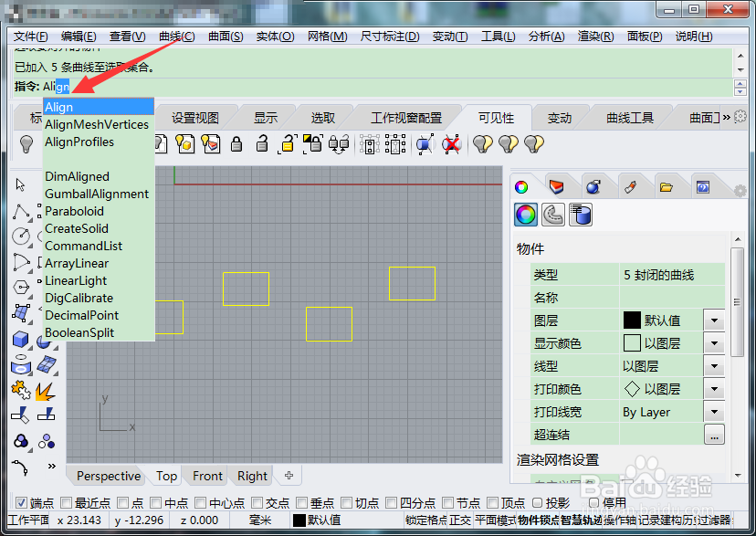Select the Texture mapping properties icon
The height and width of the screenshot is (536, 756).
pyautogui.click(x=553, y=215)
